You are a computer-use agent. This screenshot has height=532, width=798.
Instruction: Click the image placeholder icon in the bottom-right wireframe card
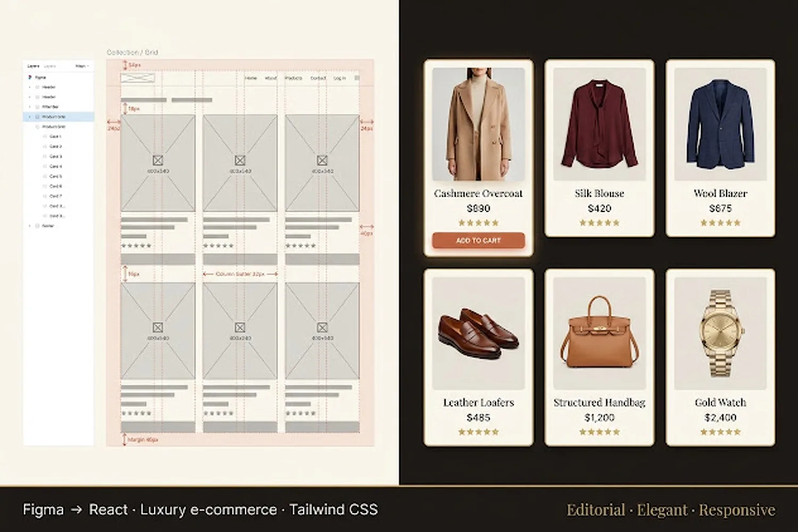pos(322,327)
